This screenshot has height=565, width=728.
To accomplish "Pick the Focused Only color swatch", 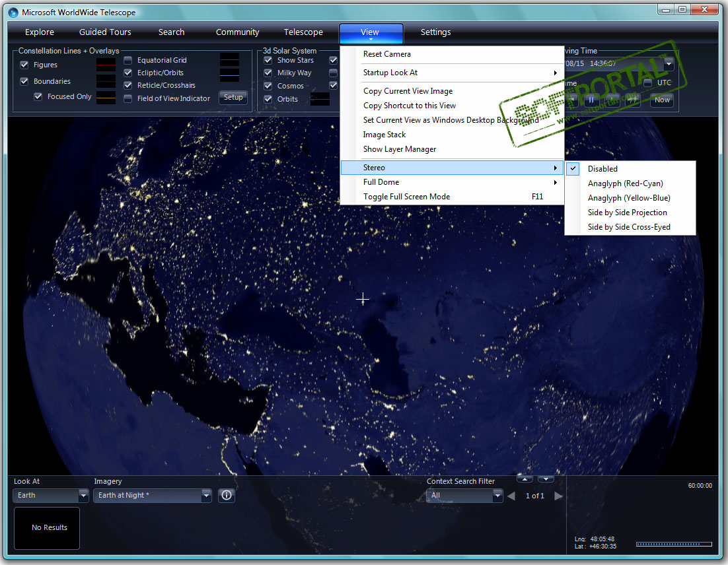I will [106, 98].
